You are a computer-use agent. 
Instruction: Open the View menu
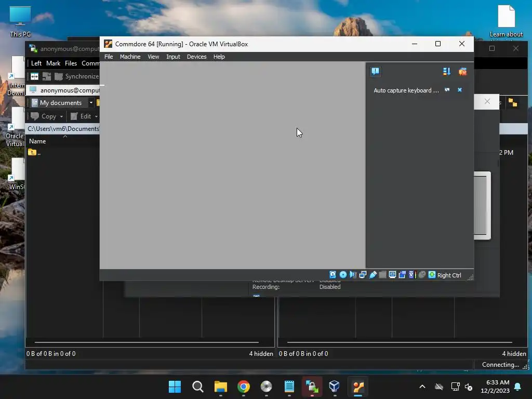click(x=153, y=57)
